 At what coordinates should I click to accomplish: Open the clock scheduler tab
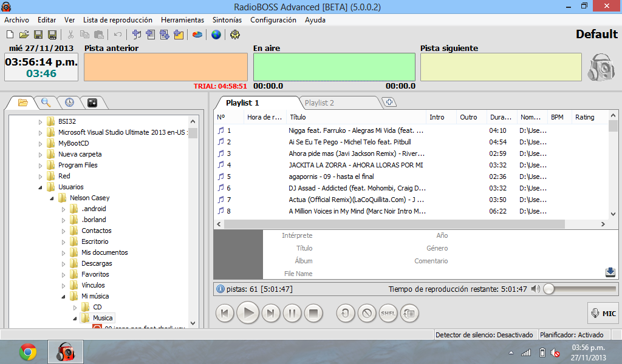point(69,103)
